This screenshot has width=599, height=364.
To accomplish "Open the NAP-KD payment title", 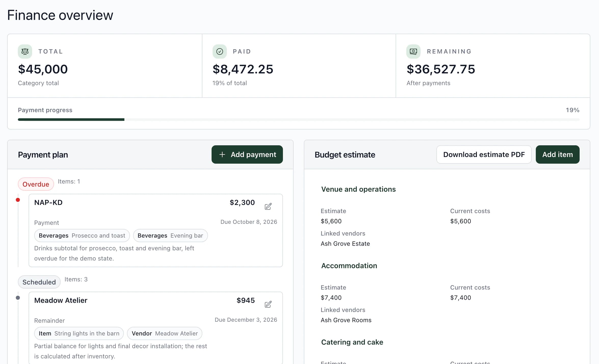I will pos(48,202).
